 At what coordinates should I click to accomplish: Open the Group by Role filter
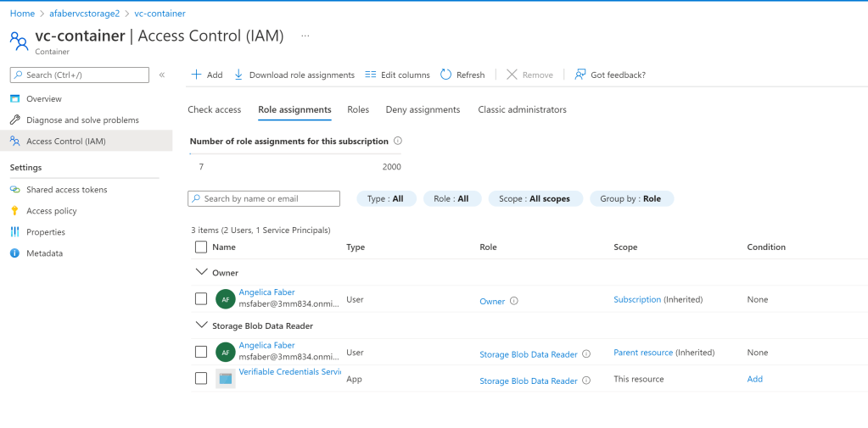(631, 198)
